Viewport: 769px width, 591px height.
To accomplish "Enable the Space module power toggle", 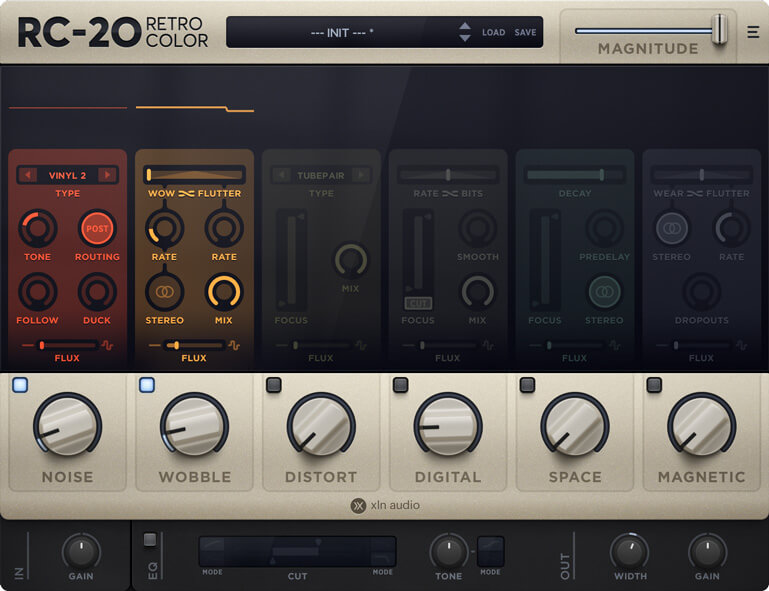I will [527, 385].
